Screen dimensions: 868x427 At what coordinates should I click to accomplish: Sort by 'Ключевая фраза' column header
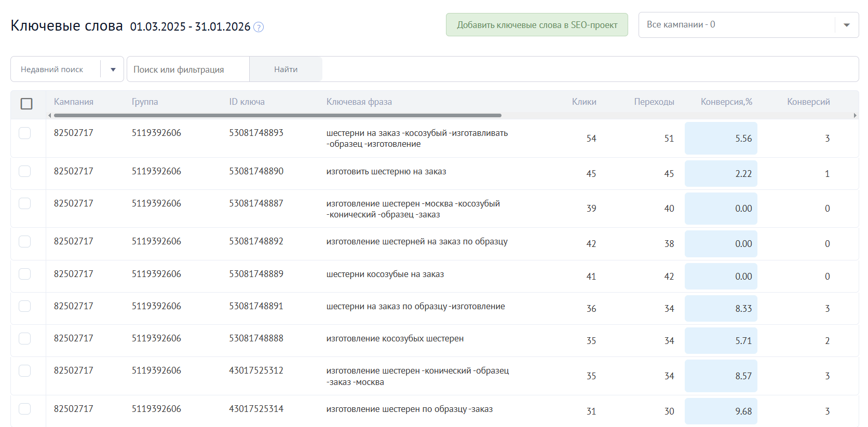point(359,102)
